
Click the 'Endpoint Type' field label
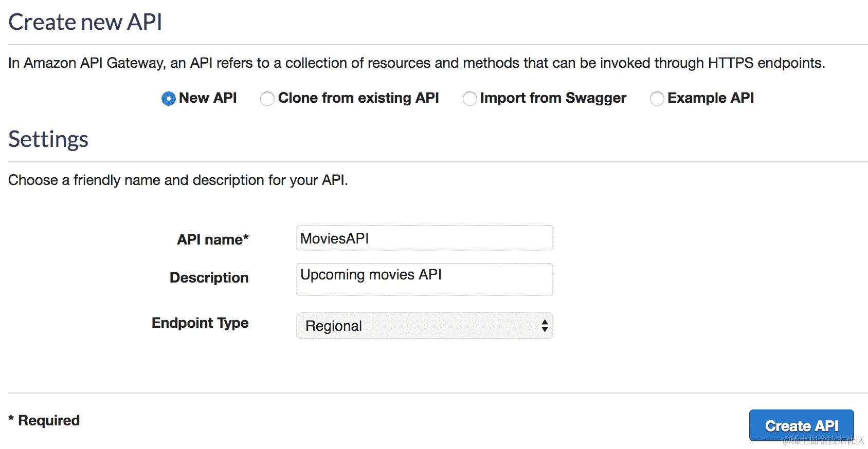click(x=200, y=323)
